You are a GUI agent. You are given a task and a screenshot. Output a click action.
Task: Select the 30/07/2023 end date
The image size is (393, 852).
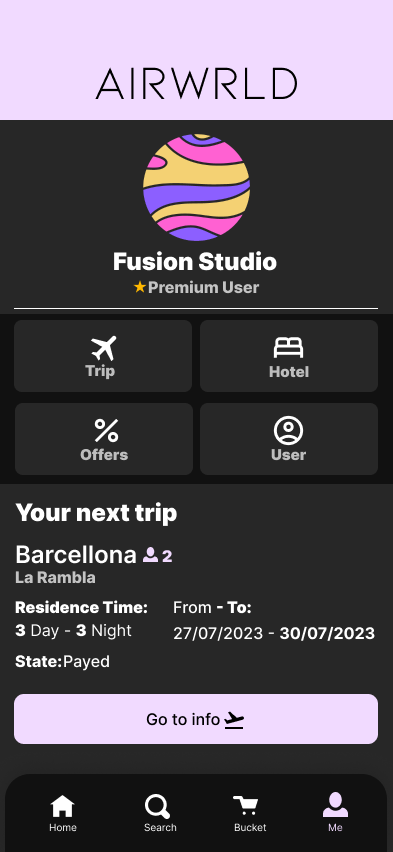[327, 633]
